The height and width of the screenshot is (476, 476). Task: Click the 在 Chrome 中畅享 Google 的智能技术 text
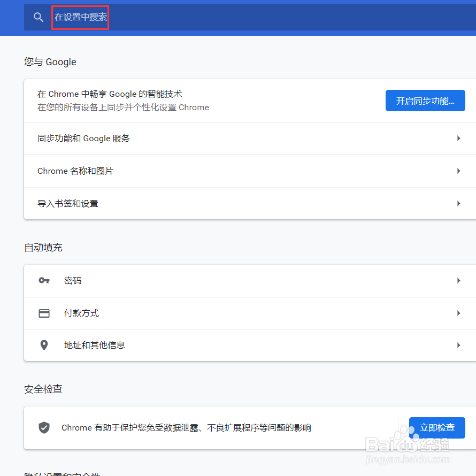point(110,94)
